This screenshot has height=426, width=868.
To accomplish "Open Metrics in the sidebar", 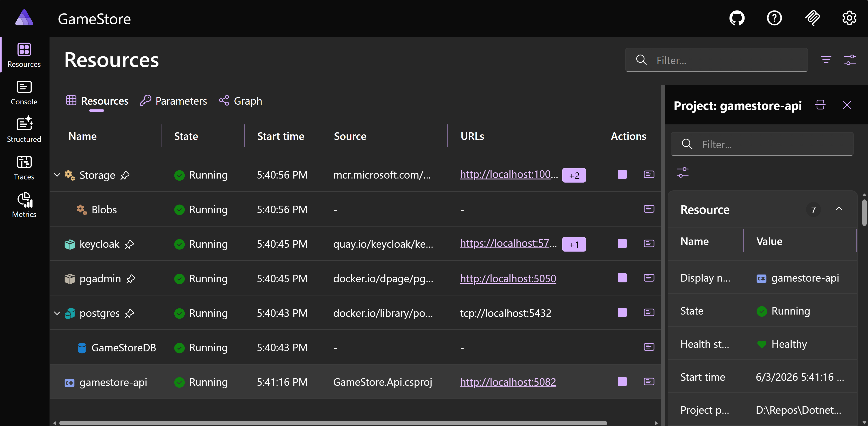I will [24, 205].
